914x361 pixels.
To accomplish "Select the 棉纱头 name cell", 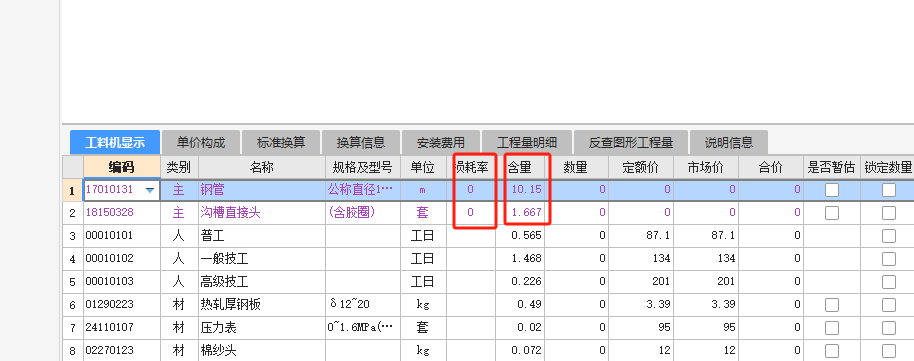I will (x=262, y=351).
